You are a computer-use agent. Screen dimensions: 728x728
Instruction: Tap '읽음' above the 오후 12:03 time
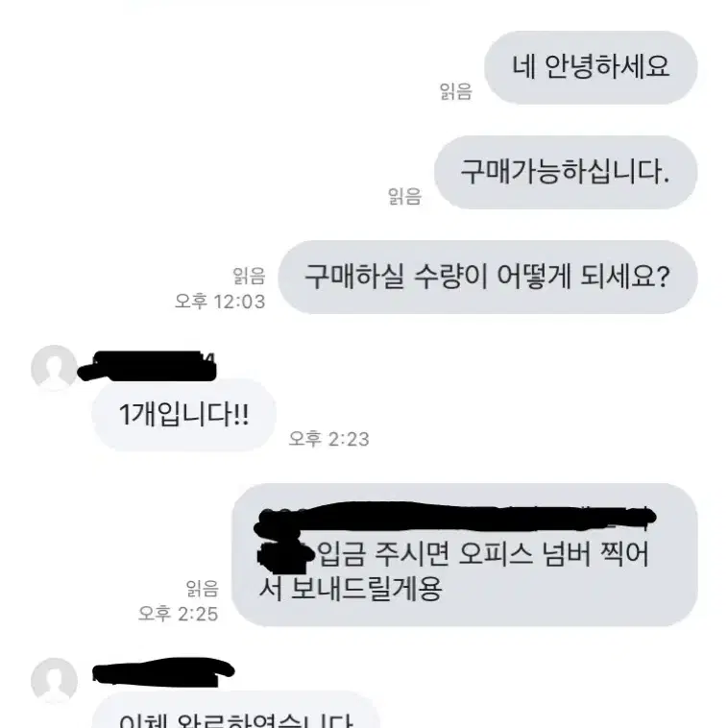(x=250, y=276)
